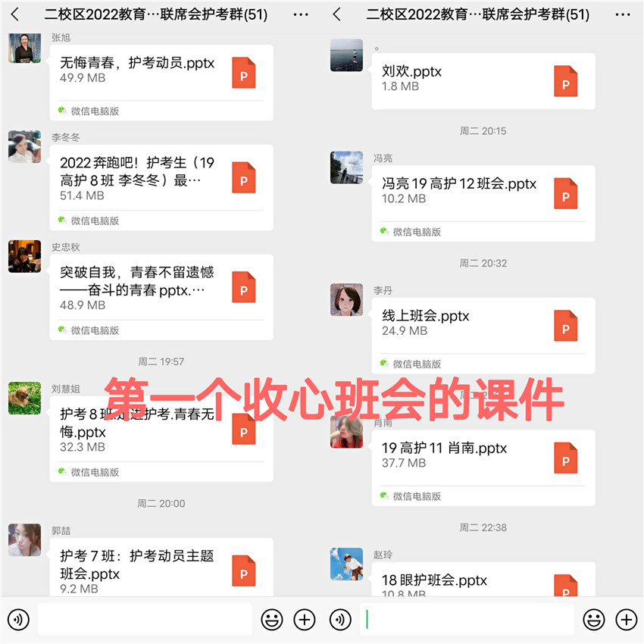Open the 无悔青春，护考动员.pptx file

point(161,83)
